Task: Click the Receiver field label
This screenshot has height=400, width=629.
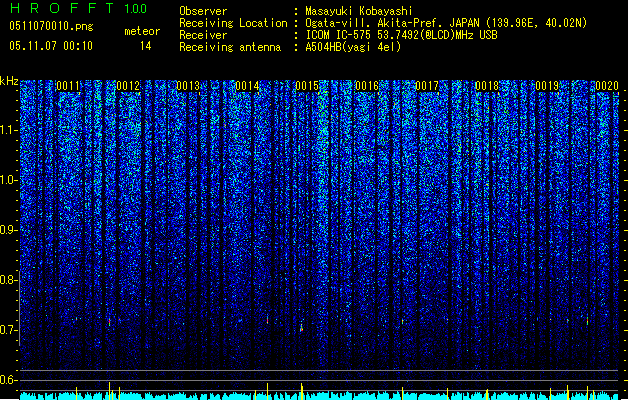Action: click(x=203, y=35)
